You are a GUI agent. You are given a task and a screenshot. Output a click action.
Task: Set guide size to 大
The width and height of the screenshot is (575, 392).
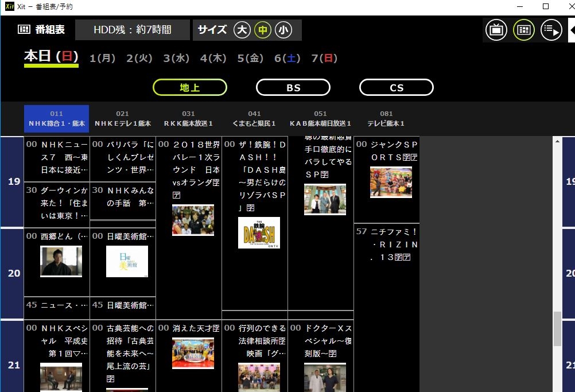coord(242,30)
